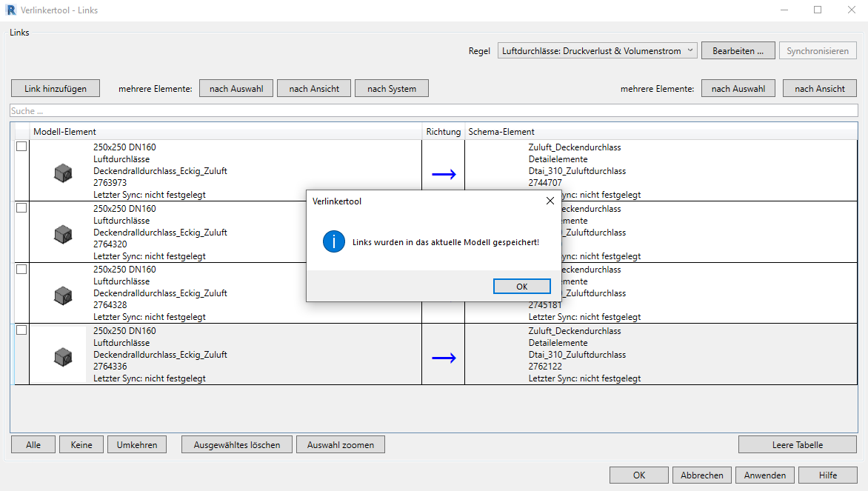Click the blue direction arrow in last row
Screen dimensions: 868x491
444,358
